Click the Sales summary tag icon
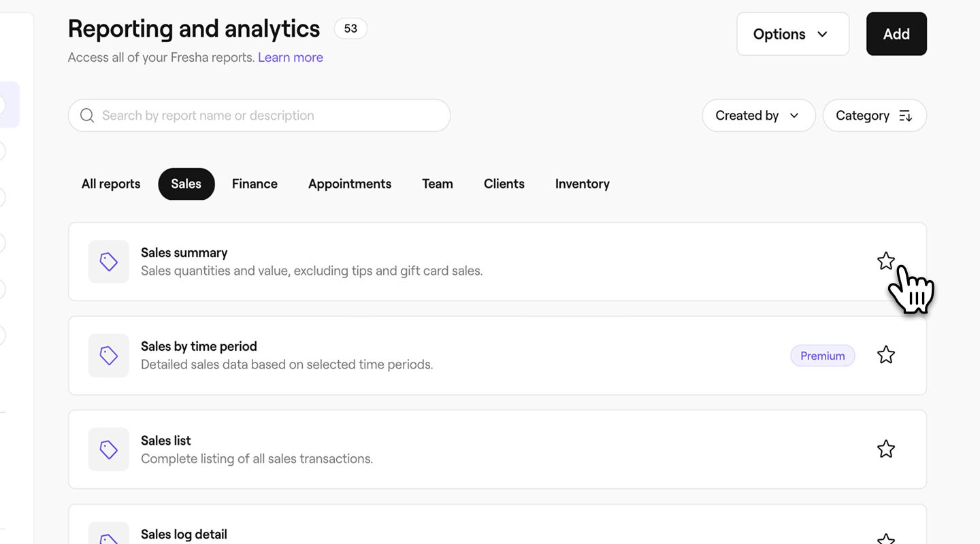 tap(109, 262)
